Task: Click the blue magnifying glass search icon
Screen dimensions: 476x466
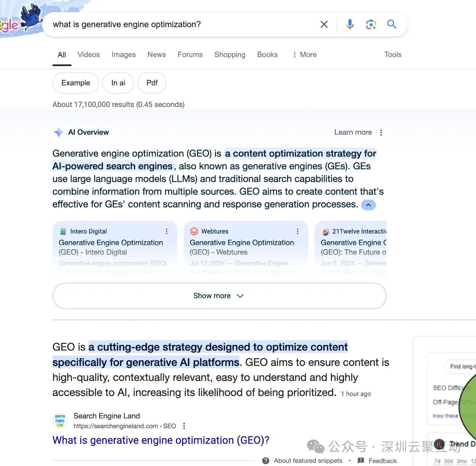Action: [392, 25]
